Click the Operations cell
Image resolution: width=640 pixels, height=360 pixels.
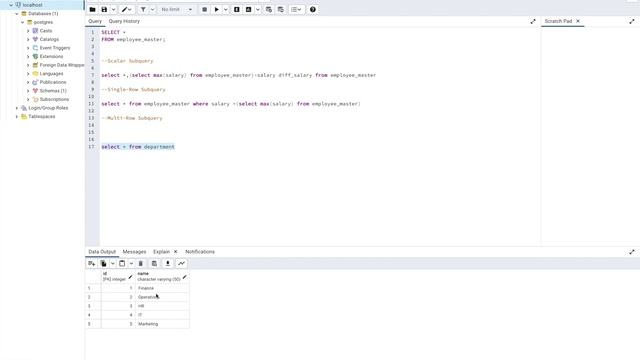click(162, 297)
